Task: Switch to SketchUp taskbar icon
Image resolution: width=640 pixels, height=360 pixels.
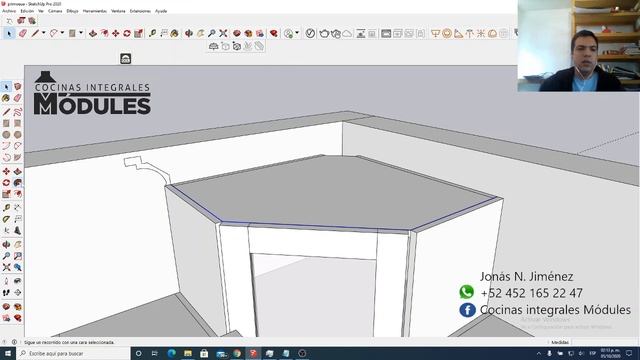Action: pyautogui.click(x=253, y=353)
